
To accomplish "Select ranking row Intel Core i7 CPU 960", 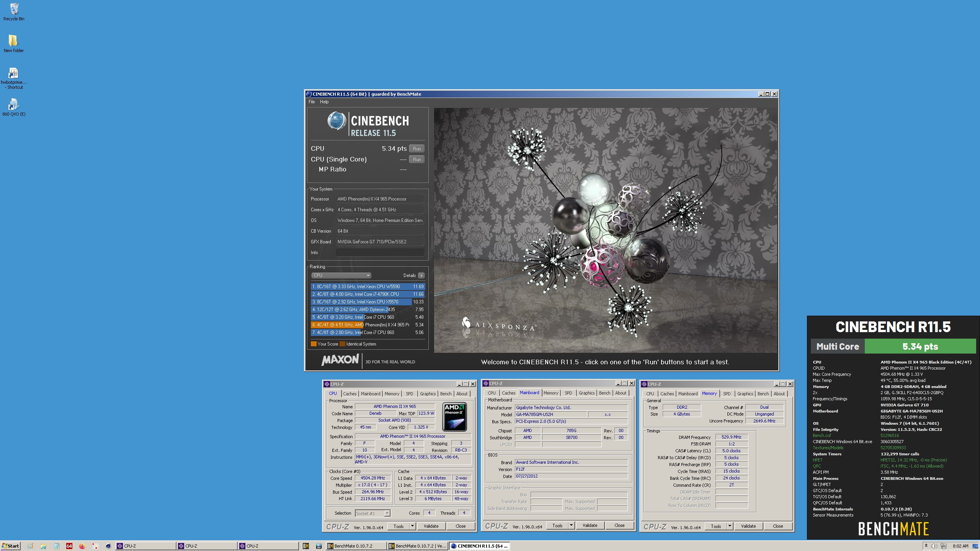I will click(x=367, y=317).
